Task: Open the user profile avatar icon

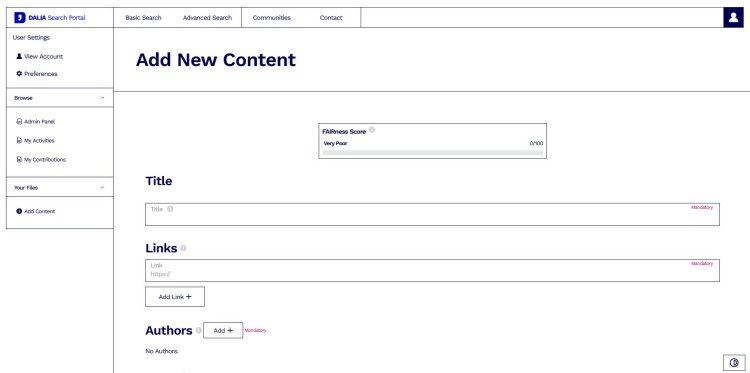Action: pos(733,18)
